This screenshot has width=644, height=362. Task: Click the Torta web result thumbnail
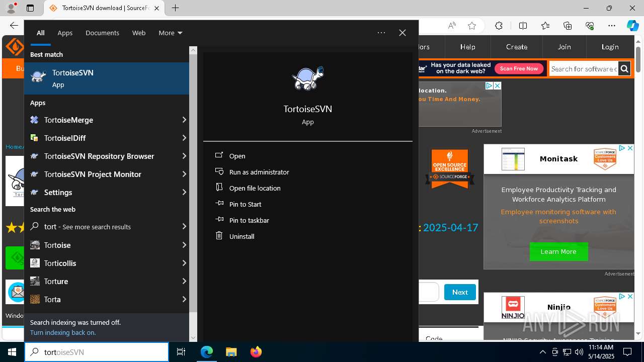tap(35, 299)
